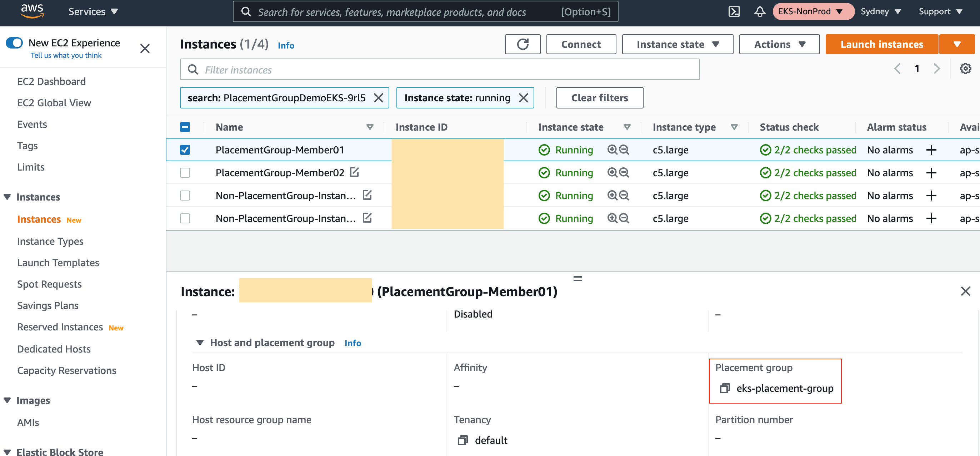
Task: Check the fourth row Non-PlacementGroup checkbox
Action: [x=185, y=218]
